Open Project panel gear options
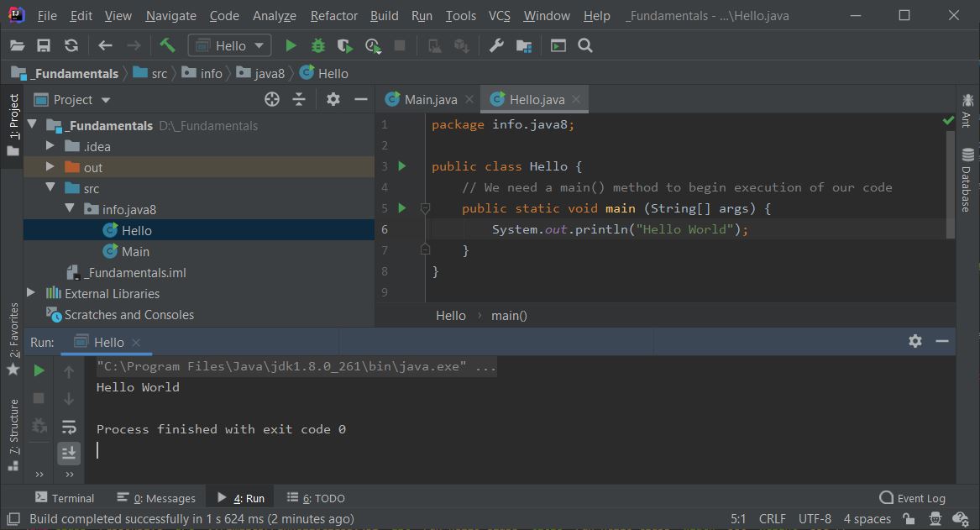 (x=333, y=99)
